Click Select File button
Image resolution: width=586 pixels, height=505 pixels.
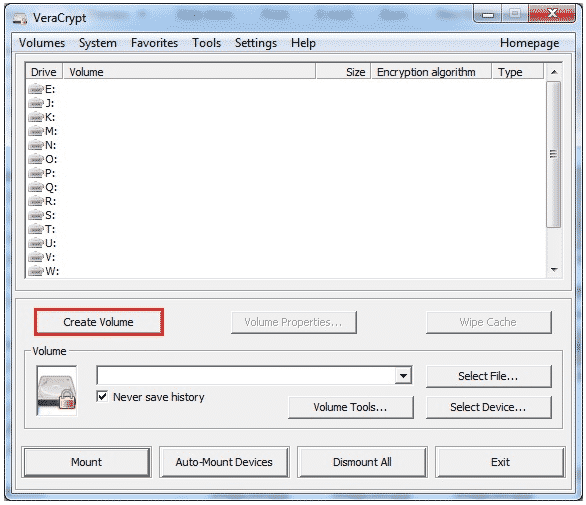coord(488,376)
